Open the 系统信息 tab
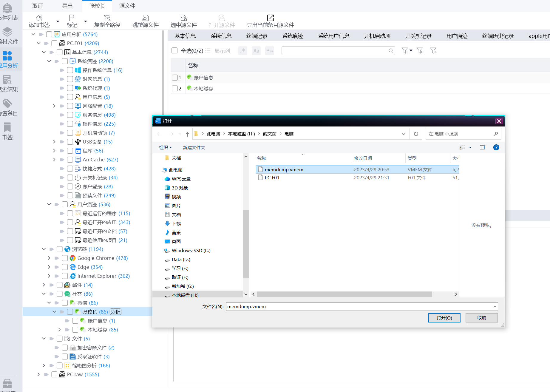The image size is (550, 392). coord(221,36)
